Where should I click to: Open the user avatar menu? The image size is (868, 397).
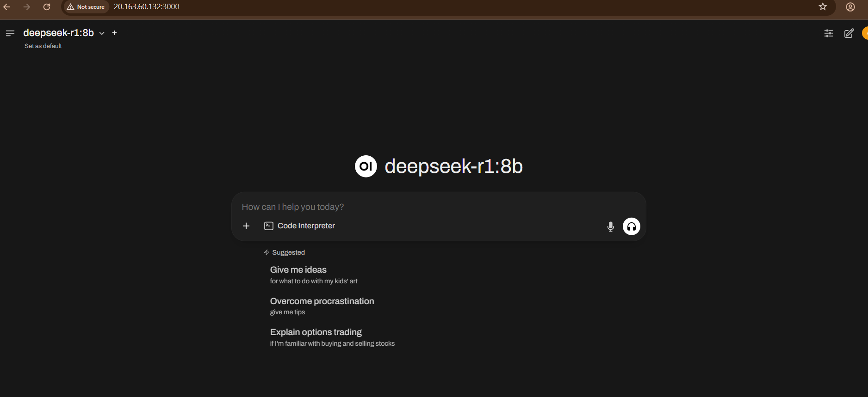click(x=865, y=33)
